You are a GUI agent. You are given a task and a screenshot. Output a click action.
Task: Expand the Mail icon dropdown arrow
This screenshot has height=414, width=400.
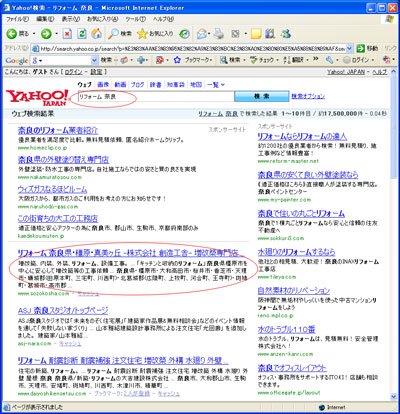(x=209, y=34)
